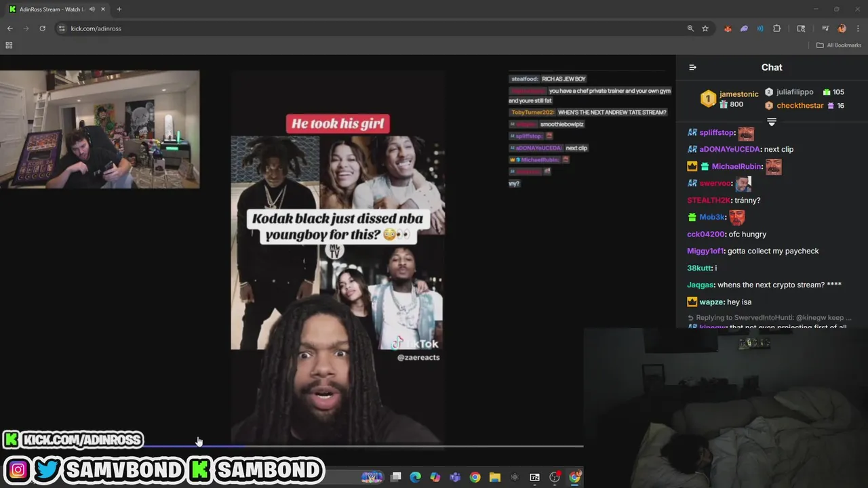Open the All Bookmarks folder
This screenshot has height=488, width=868.
(x=839, y=45)
